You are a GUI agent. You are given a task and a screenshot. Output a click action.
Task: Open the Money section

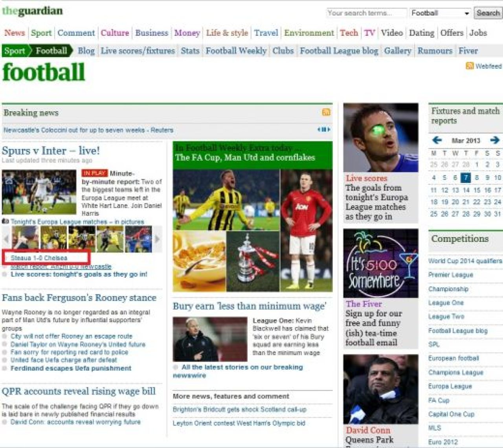(x=187, y=33)
